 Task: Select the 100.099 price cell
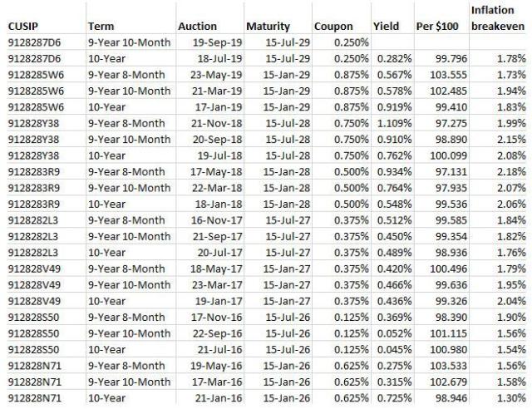pyautogui.click(x=447, y=155)
